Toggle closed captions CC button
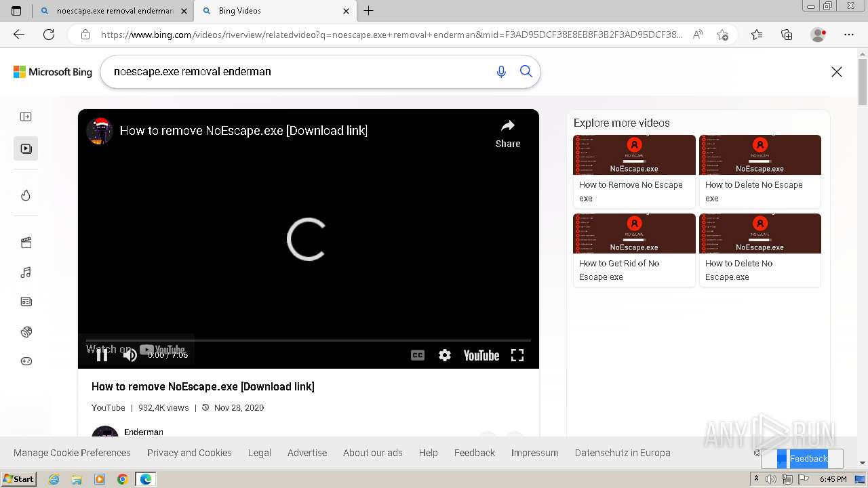 418,355
